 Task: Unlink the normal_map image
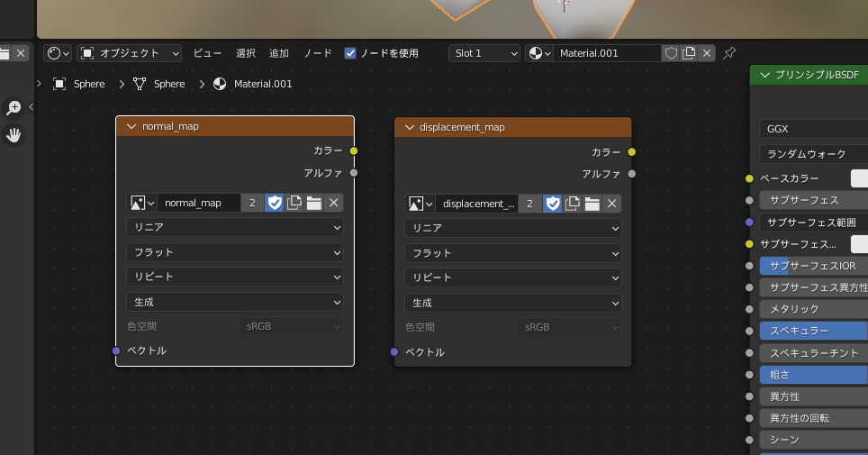(x=334, y=203)
